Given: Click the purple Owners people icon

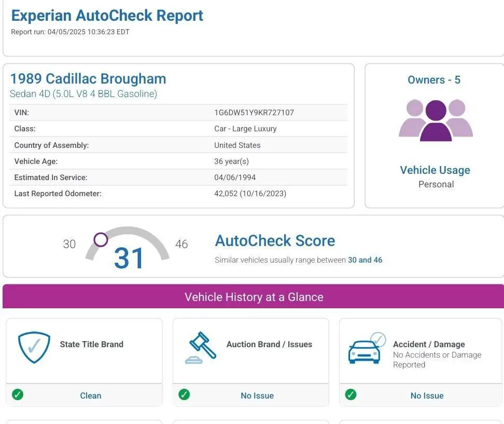Looking at the screenshot, I should coord(436,120).
